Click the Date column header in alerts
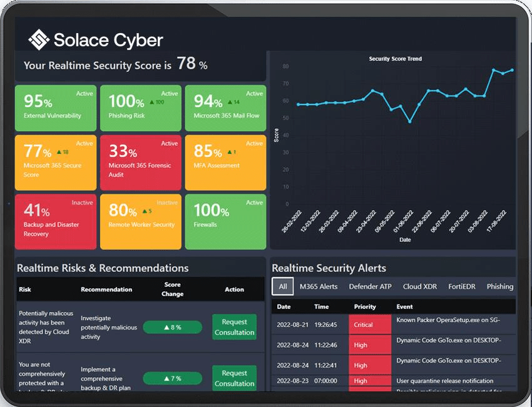Screen dimensions: 532x407 [x=284, y=307]
